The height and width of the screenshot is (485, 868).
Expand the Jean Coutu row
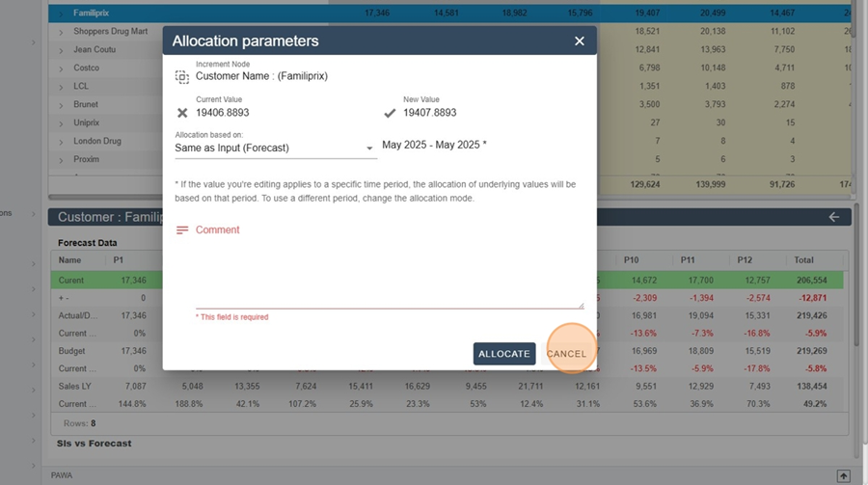point(61,50)
